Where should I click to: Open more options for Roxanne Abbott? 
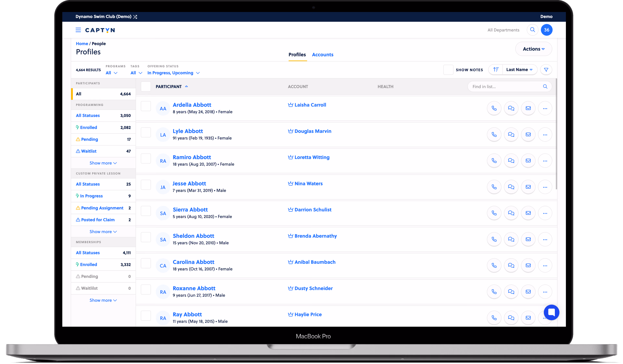(545, 292)
